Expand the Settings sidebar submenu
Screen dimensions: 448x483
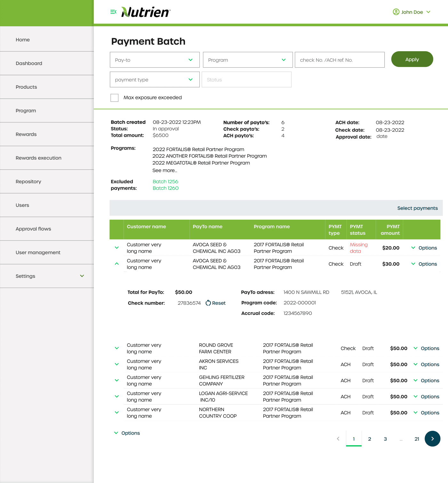[x=82, y=276]
